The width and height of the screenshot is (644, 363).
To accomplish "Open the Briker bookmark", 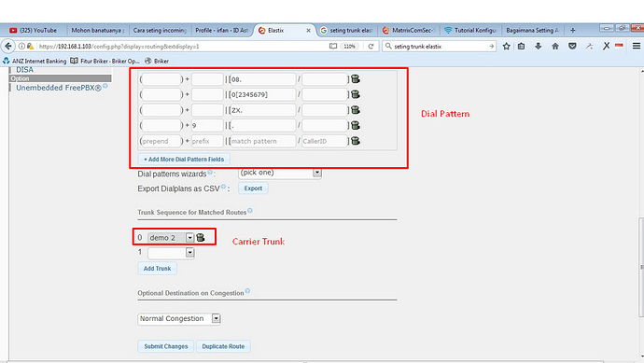I will click(157, 61).
